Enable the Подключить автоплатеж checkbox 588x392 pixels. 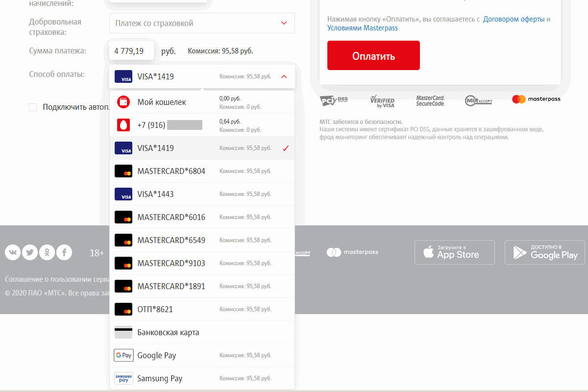(x=33, y=107)
